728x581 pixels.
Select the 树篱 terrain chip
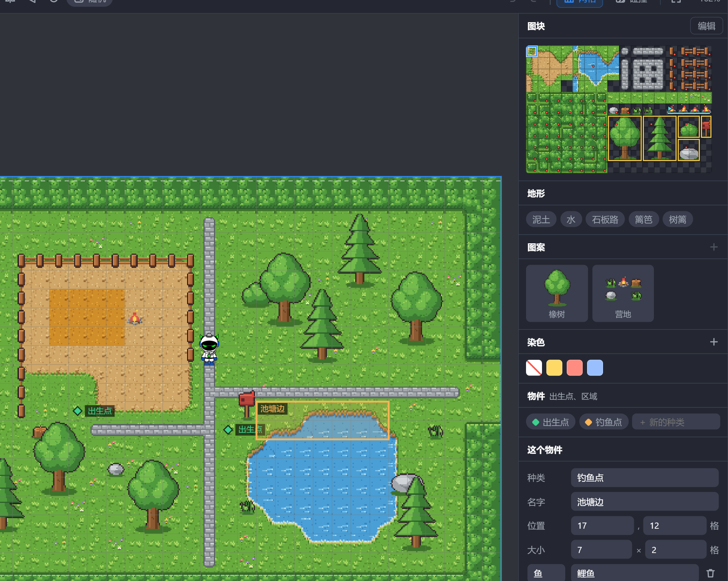[x=678, y=220]
